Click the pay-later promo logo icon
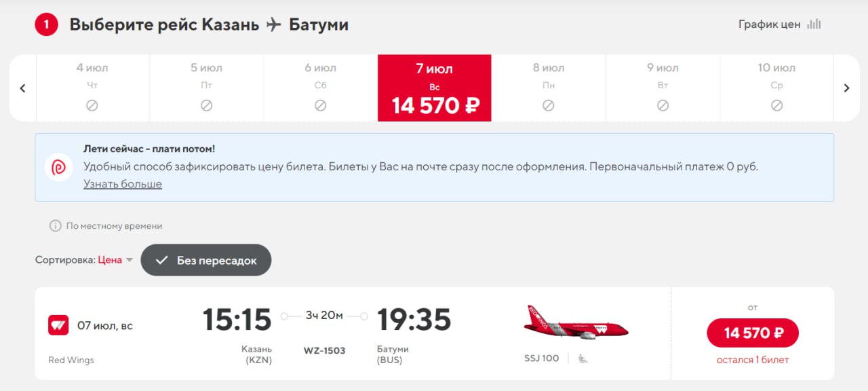The image size is (868, 391). pos(59,167)
